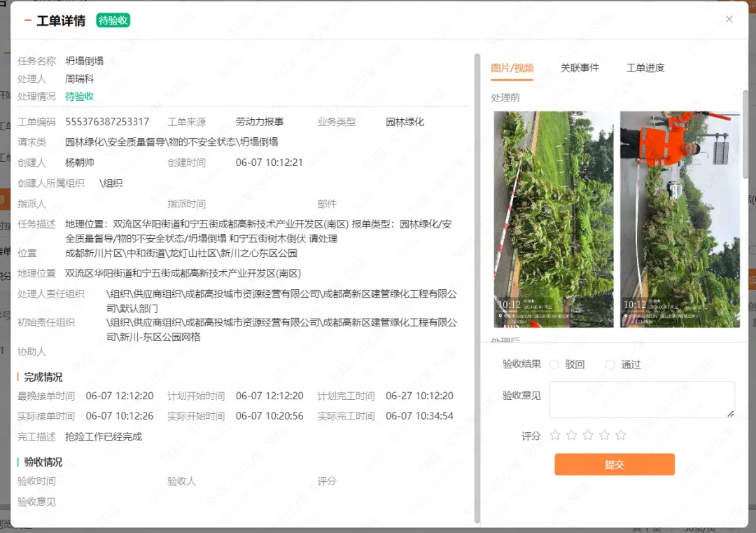This screenshot has width=756, height=533.
Task: Select the 驳回 radio option
Action: tap(554, 365)
